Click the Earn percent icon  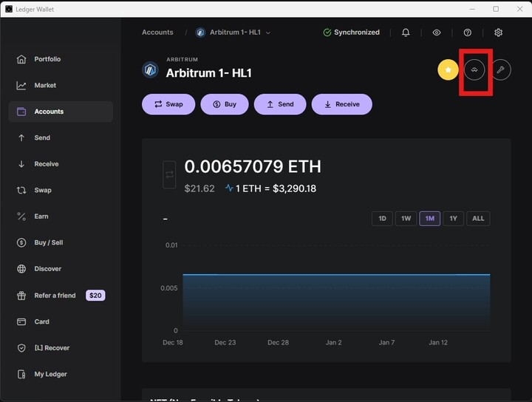21,217
